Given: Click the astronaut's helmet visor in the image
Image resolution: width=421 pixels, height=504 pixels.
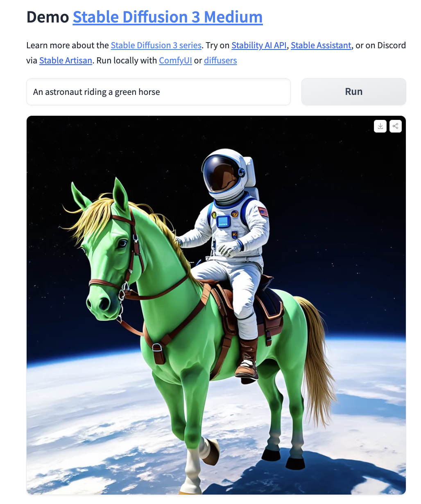Looking at the screenshot, I should tap(223, 173).
